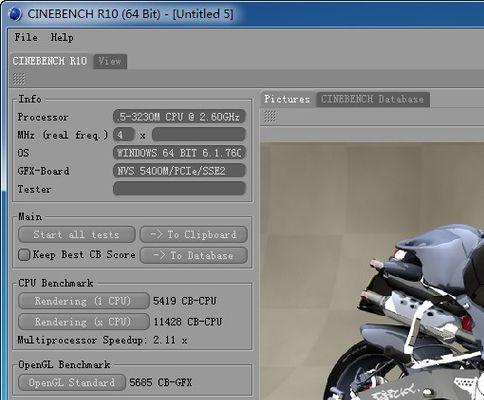Screen dimensions: 484x400
Task: Click the Processor field
Action: point(180,117)
